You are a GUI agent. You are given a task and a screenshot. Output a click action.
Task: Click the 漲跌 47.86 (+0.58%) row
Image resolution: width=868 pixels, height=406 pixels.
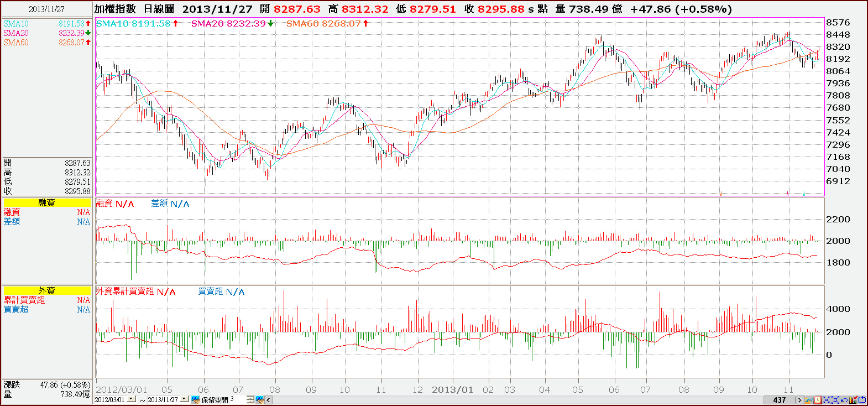(47, 385)
